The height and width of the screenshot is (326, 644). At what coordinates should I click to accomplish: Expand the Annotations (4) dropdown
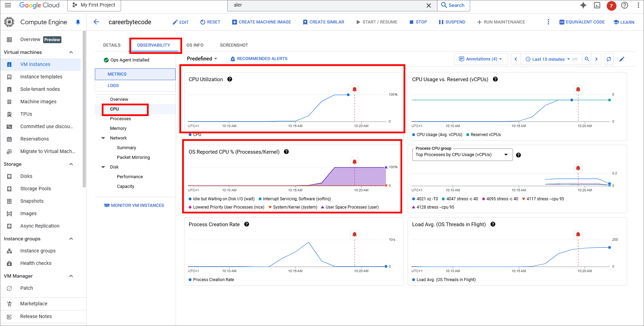pyautogui.click(x=480, y=59)
